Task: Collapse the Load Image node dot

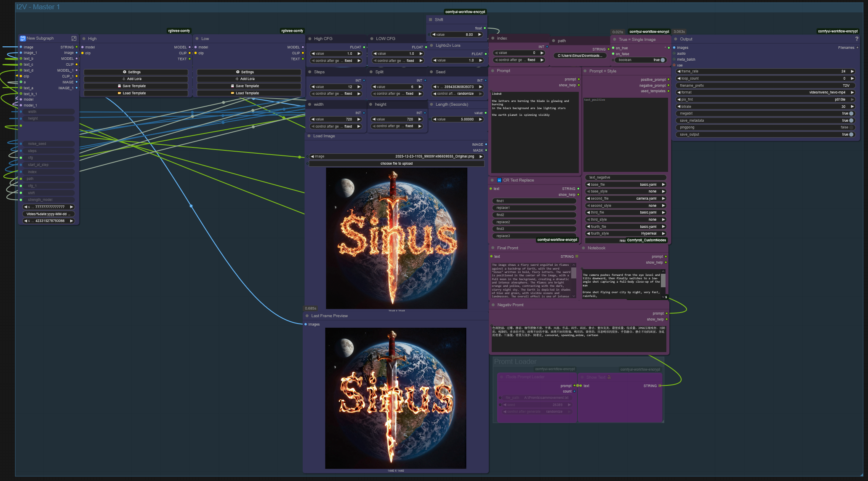Action: click(x=309, y=136)
